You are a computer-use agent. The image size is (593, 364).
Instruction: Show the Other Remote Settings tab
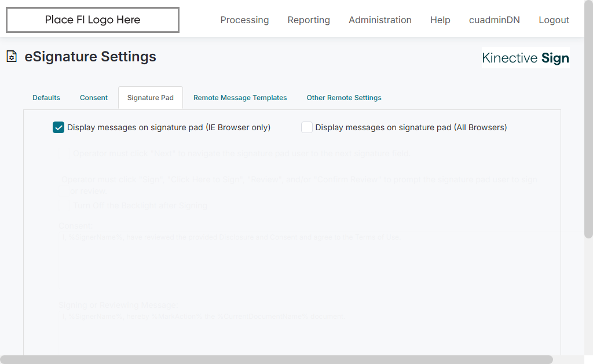[x=344, y=98]
